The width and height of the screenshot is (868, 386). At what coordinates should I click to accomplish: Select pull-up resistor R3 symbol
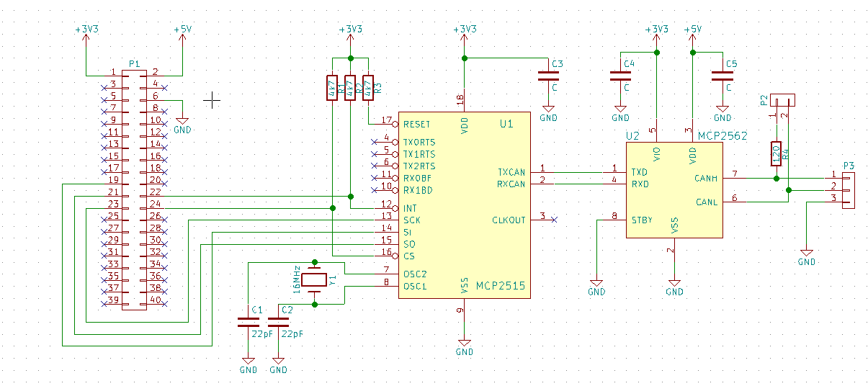pos(369,88)
